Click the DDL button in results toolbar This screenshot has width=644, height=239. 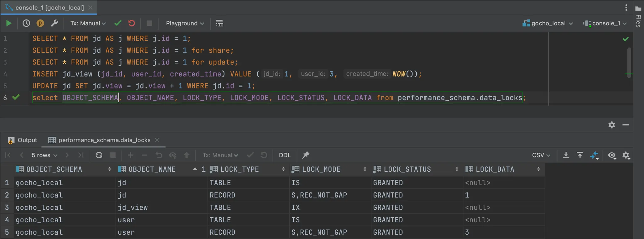pos(285,155)
